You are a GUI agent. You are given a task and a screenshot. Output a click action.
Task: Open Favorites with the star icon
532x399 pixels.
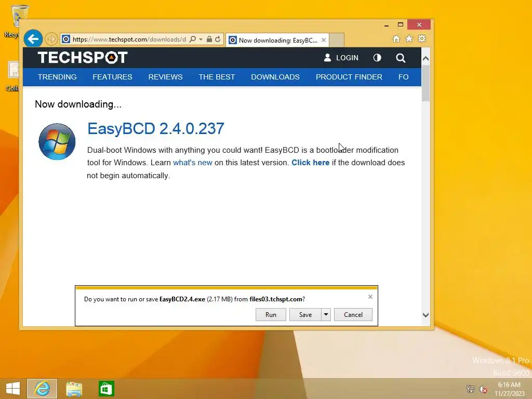[x=409, y=38]
